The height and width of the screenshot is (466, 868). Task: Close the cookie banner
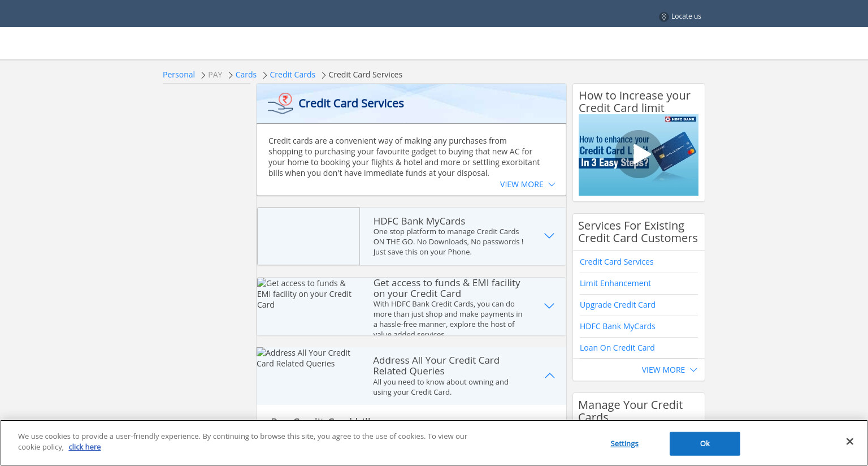(x=849, y=441)
